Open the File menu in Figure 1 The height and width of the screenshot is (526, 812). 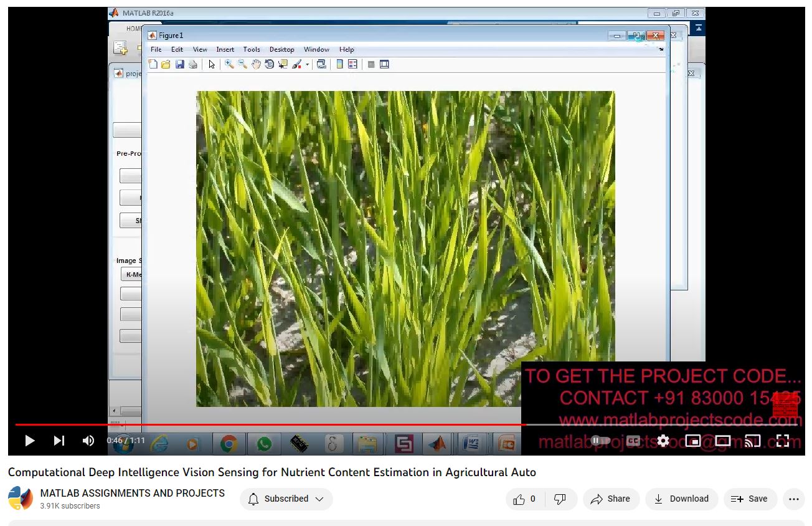(x=156, y=50)
